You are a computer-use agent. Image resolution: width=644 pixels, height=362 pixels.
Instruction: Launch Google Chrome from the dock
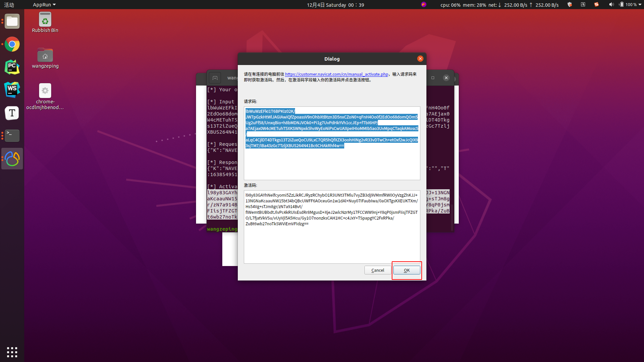[12, 44]
